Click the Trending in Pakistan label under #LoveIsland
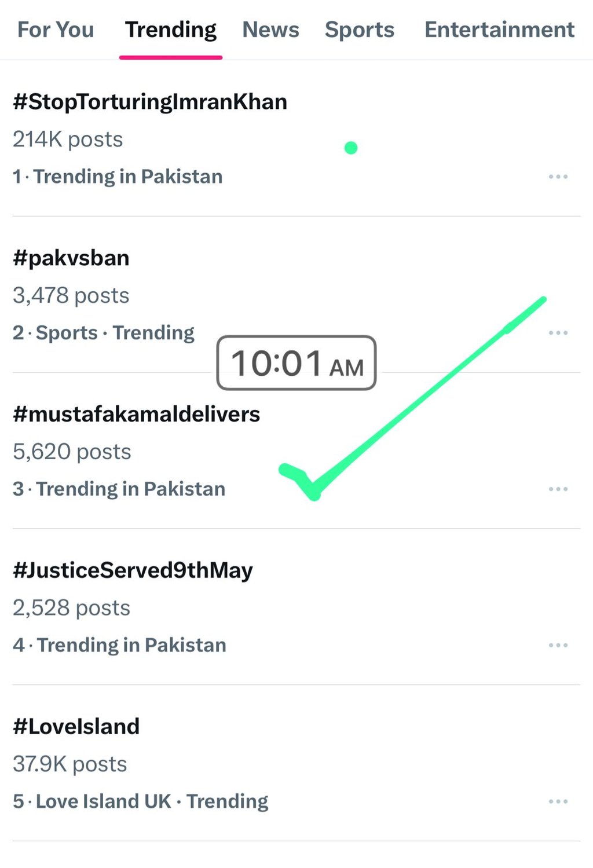Screen dimensions: 593x868 (141, 801)
